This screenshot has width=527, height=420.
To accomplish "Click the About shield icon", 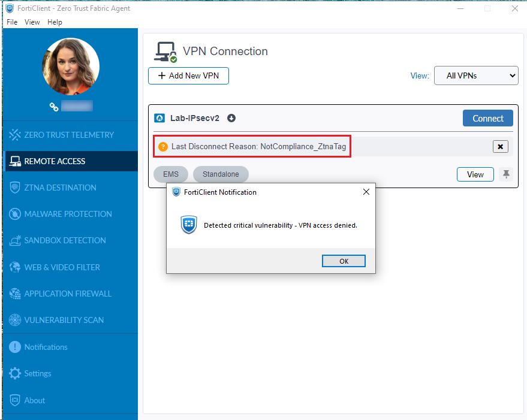I will 15,400.
